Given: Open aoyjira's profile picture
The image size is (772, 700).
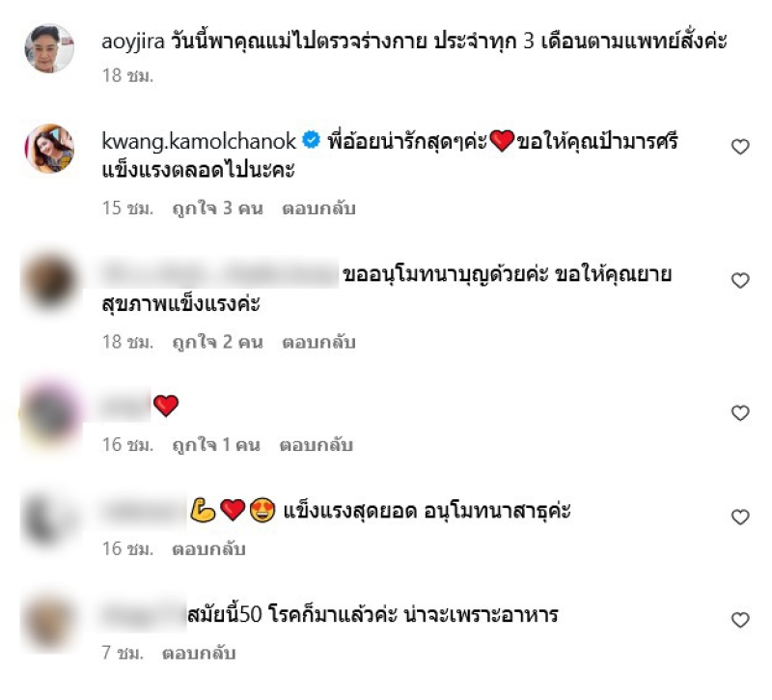Looking at the screenshot, I should tap(49, 47).
